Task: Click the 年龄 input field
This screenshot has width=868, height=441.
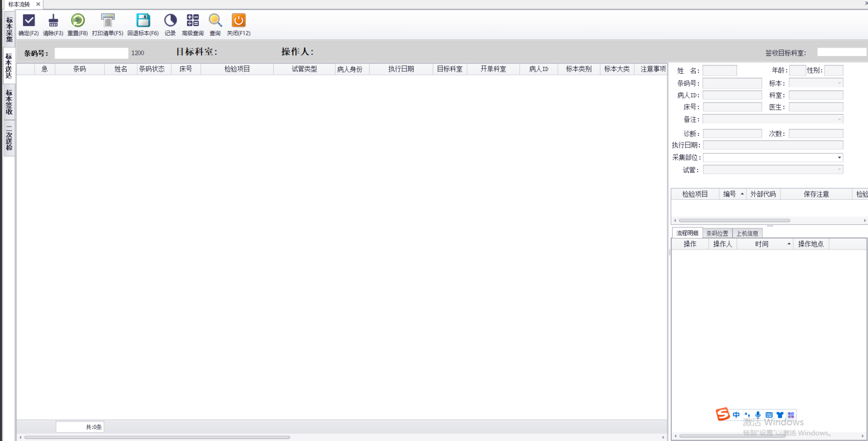Action: [x=797, y=71]
